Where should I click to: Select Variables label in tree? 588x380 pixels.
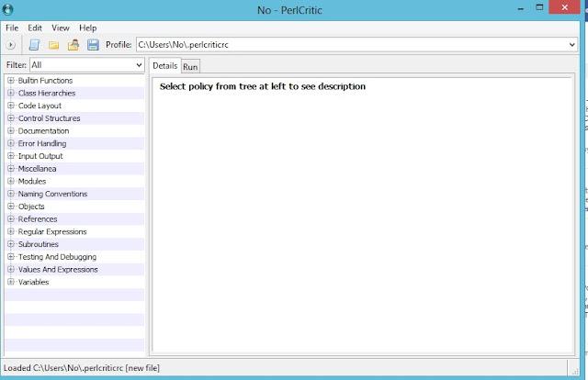[33, 282]
